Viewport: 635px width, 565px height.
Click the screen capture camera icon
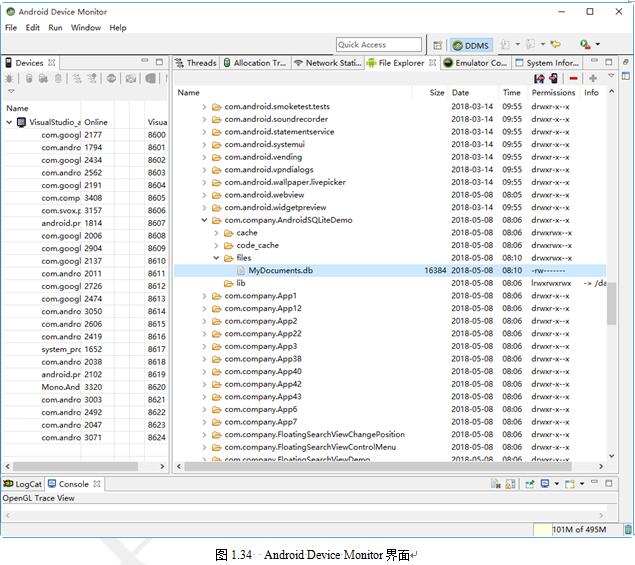pyautogui.click(x=131, y=78)
